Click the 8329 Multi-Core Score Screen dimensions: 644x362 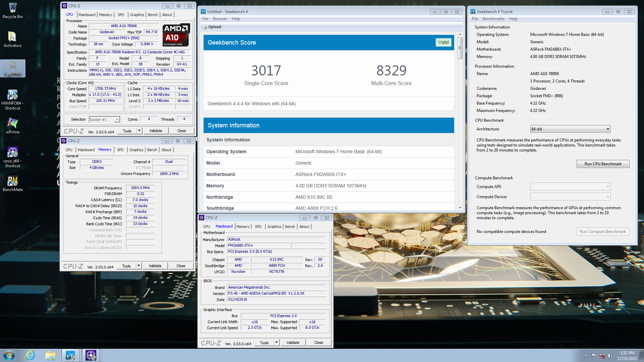391,70
